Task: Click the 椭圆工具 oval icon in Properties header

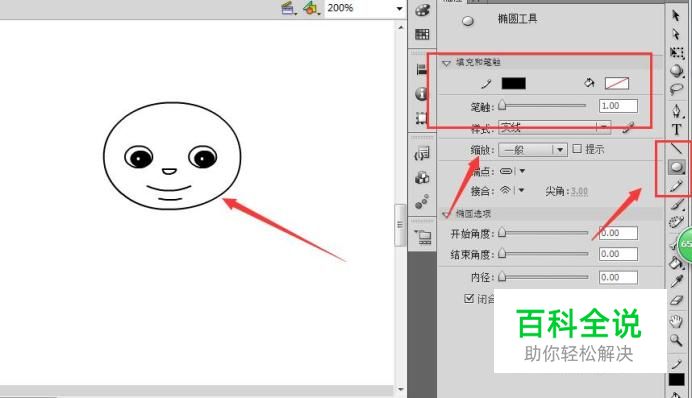Action: point(468,21)
